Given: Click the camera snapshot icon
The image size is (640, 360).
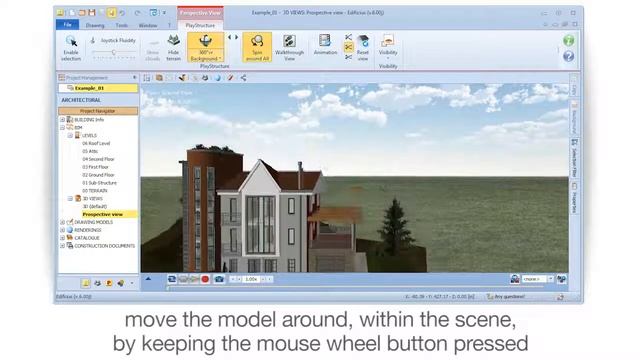Looking at the screenshot, I should point(219,279).
